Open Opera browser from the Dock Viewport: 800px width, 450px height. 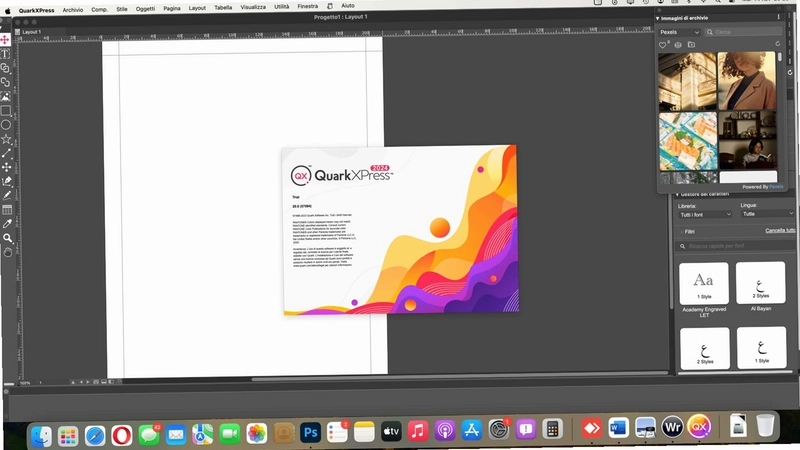pos(121,436)
